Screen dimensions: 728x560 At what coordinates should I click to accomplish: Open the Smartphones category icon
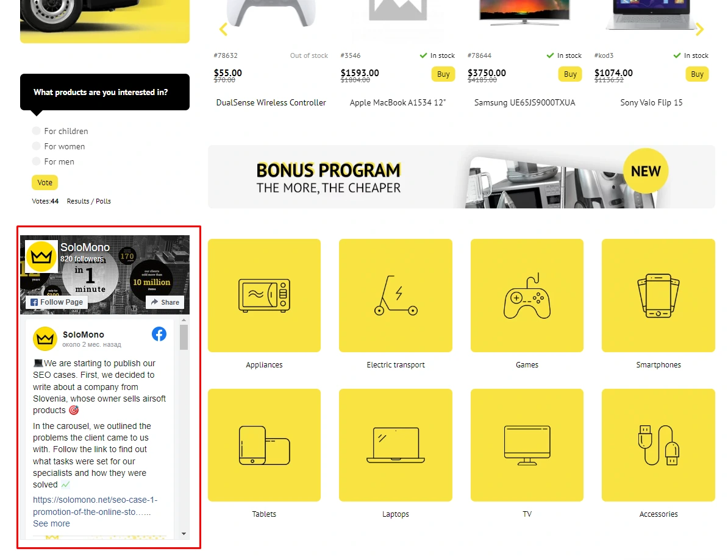tap(658, 296)
